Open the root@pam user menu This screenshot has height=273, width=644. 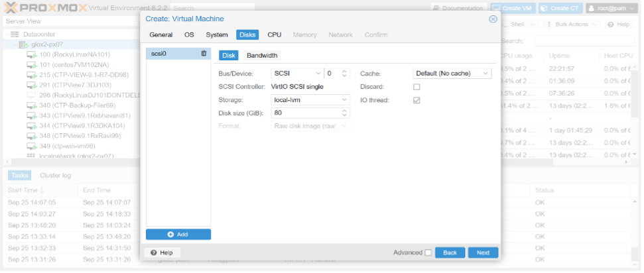612,8
